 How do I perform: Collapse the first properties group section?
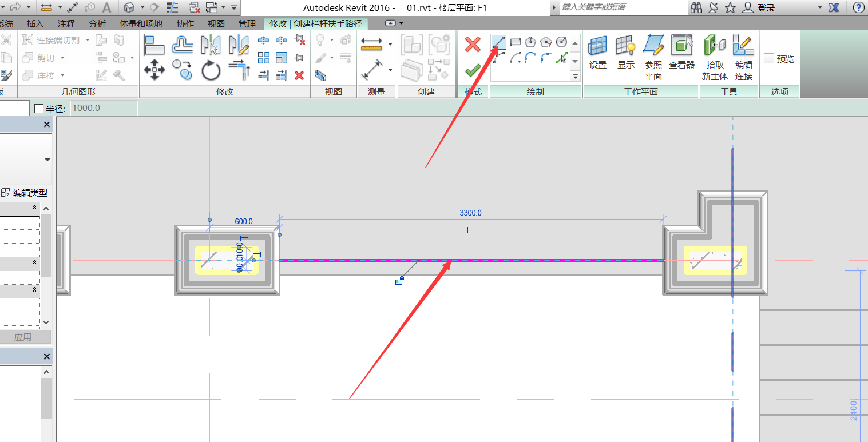click(x=34, y=208)
